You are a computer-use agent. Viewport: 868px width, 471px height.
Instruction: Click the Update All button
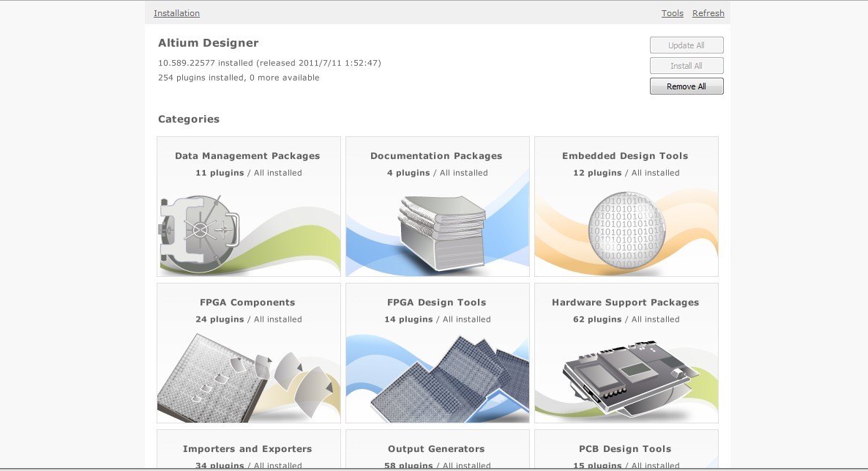[686, 45]
